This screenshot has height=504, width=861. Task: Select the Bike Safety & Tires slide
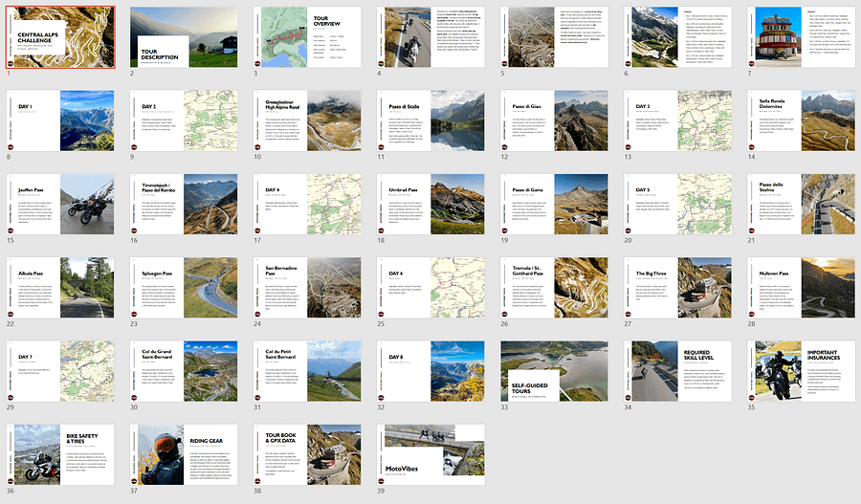click(x=60, y=454)
